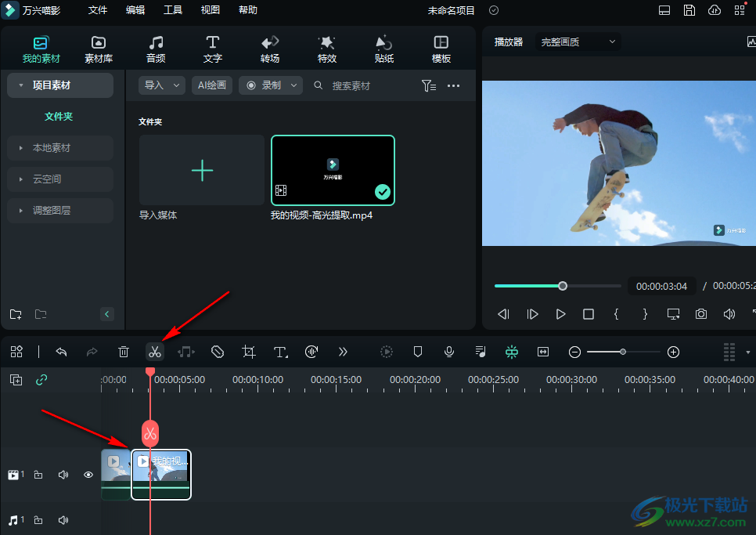Click the delete trash icon in timeline toolbar
Image resolution: width=756 pixels, height=535 pixels.
tap(124, 352)
